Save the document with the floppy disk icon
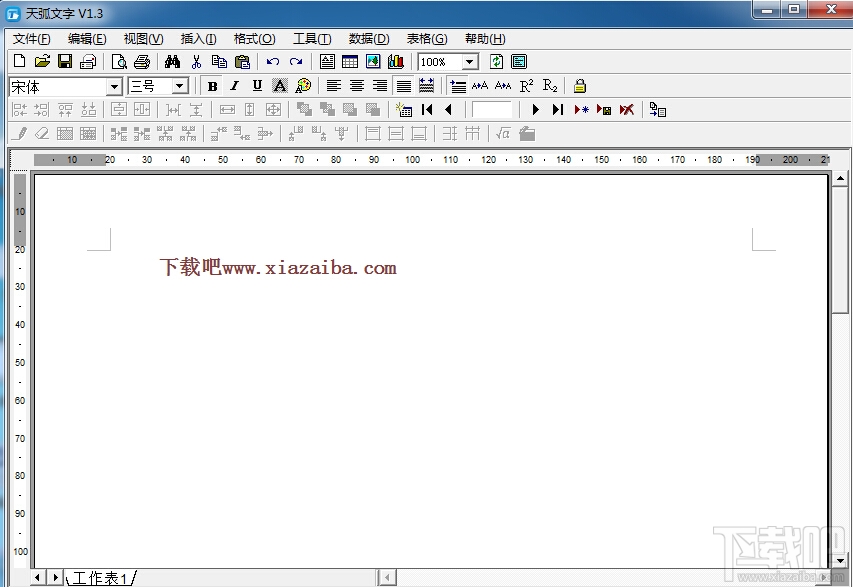The height and width of the screenshot is (587, 853). coord(65,61)
